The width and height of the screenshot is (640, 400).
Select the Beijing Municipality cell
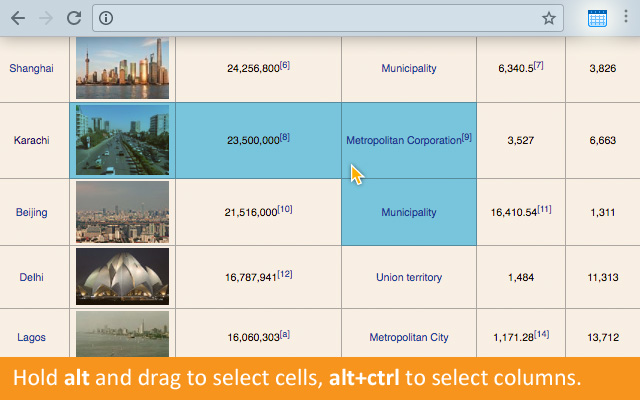[x=408, y=212]
